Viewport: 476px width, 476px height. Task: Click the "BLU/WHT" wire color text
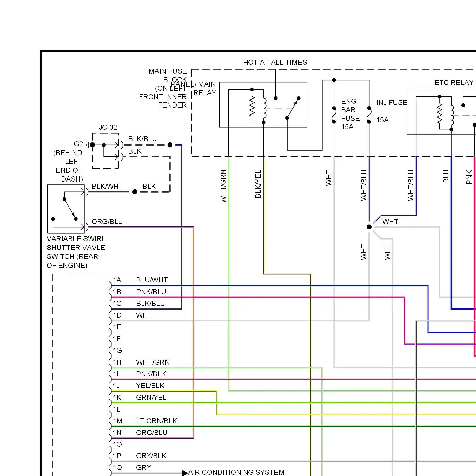click(152, 280)
